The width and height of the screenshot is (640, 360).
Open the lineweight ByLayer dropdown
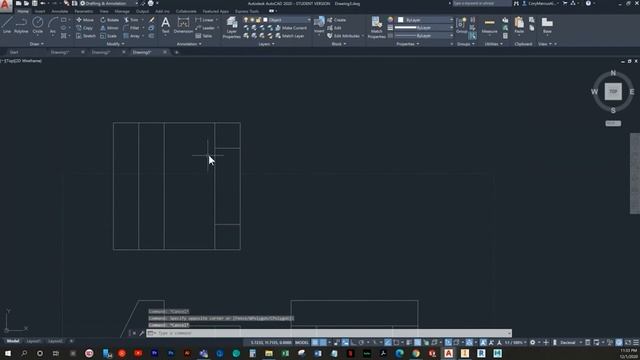pyautogui.click(x=424, y=28)
